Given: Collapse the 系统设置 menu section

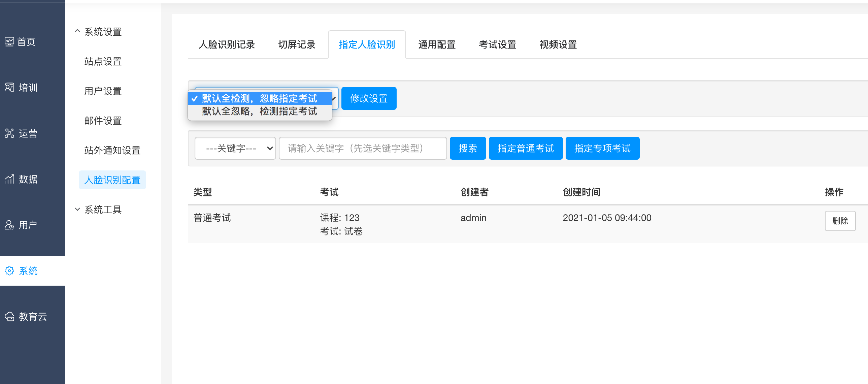Looking at the screenshot, I should pyautogui.click(x=77, y=31).
